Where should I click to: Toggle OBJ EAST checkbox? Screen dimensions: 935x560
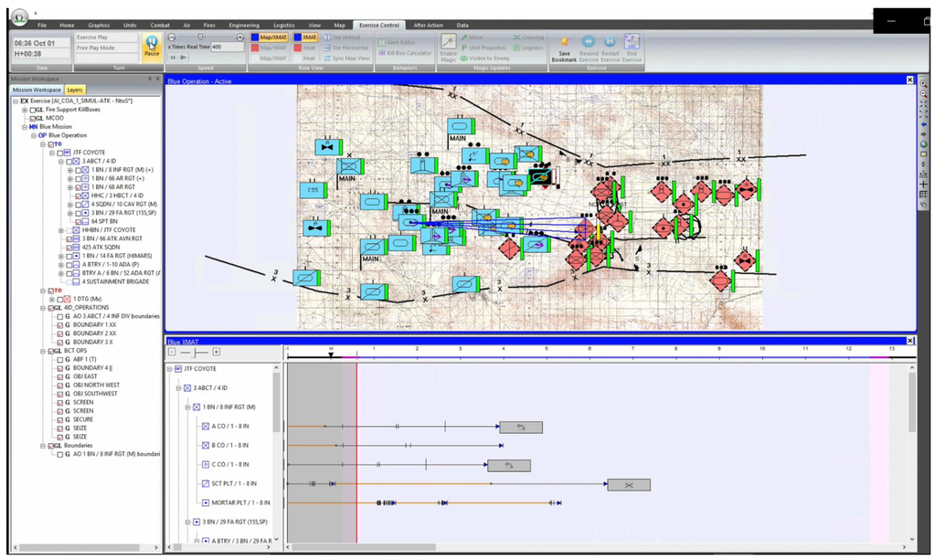[60, 377]
